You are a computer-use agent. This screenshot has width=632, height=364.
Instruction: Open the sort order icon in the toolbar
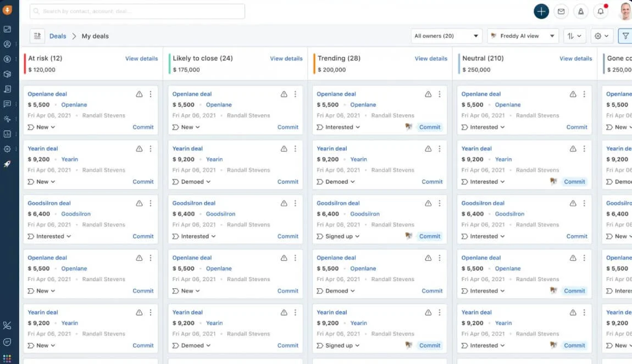pyautogui.click(x=574, y=35)
